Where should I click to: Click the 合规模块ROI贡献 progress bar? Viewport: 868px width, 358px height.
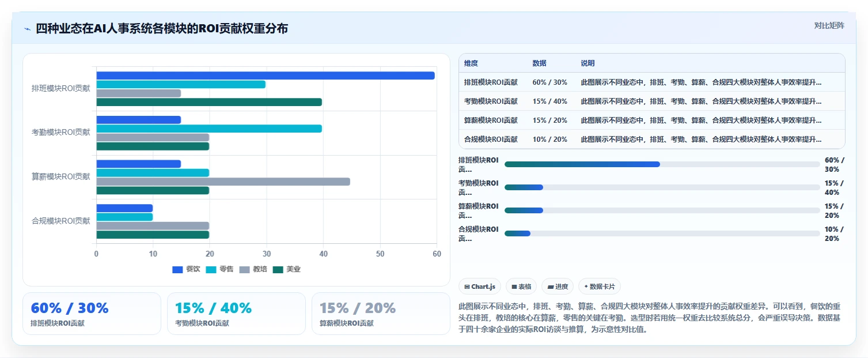(x=662, y=233)
